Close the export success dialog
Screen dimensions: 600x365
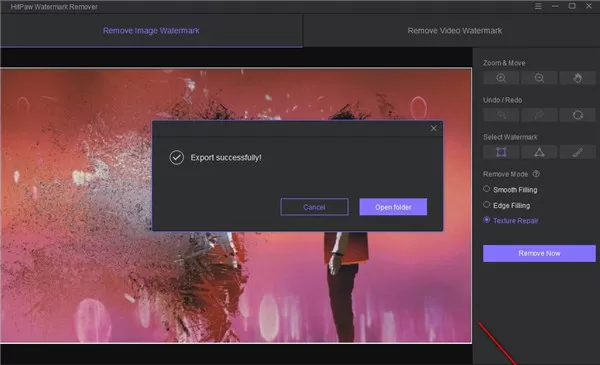pyautogui.click(x=433, y=129)
